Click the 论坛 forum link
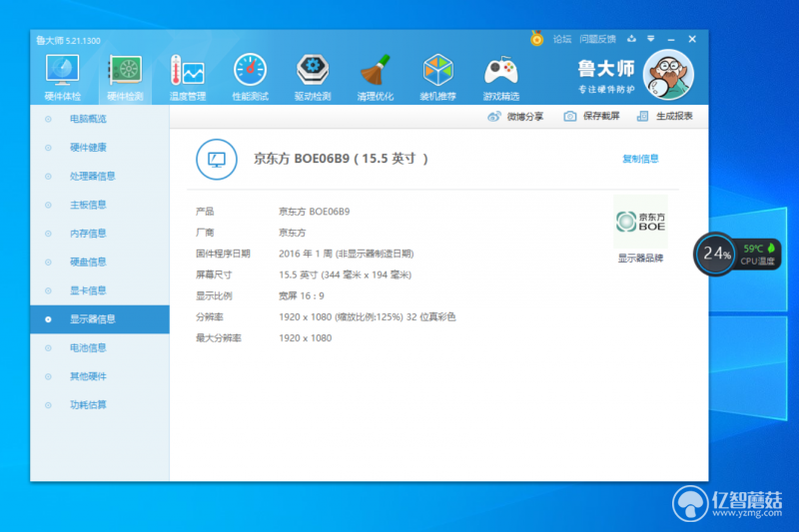Viewport: 799px width, 532px height. point(562,39)
